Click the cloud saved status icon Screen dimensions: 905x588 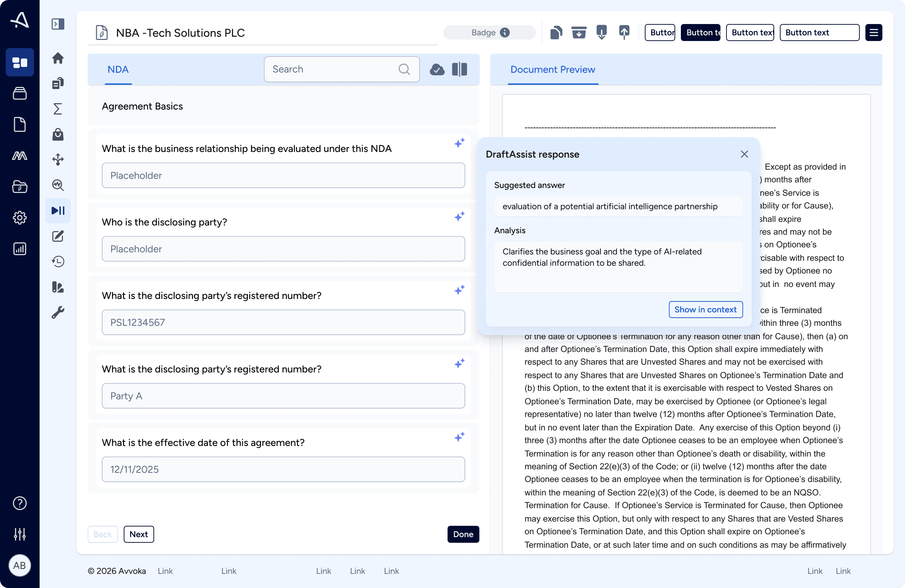click(x=437, y=70)
